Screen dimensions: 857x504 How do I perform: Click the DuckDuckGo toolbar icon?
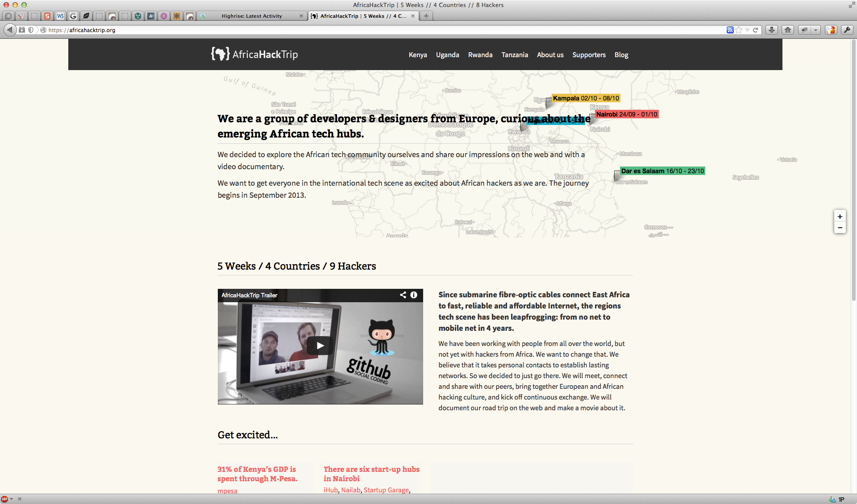click(831, 30)
